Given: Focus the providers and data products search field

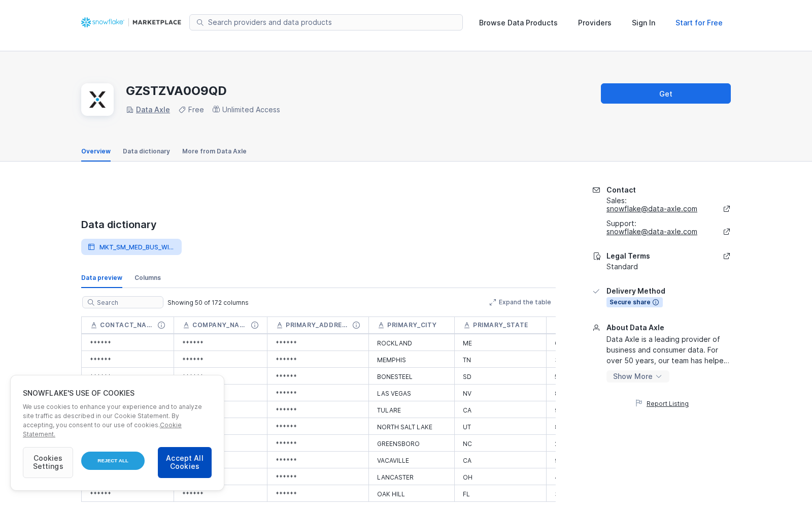Looking at the screenshot, I should coord(326,22).
